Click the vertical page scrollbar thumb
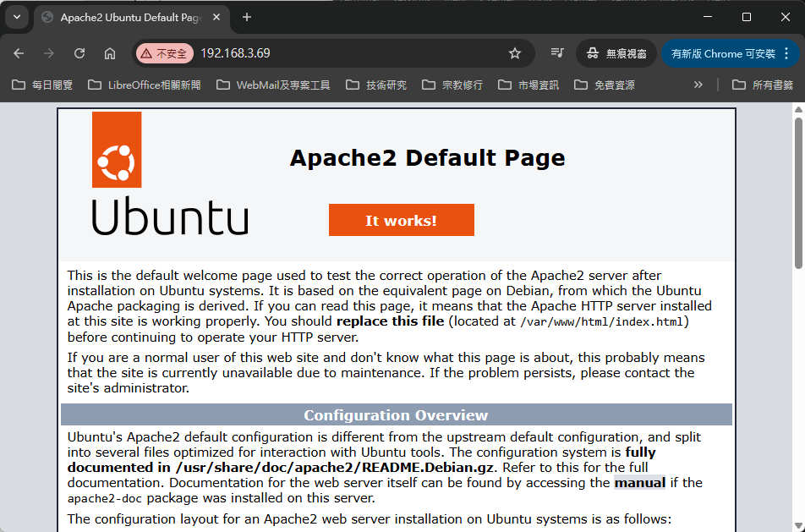 797,193
